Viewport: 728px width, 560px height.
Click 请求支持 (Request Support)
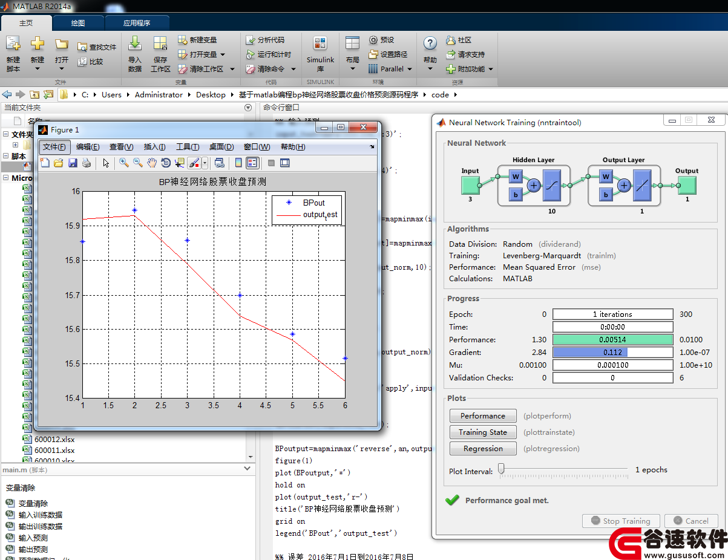[x=465, y=54]
